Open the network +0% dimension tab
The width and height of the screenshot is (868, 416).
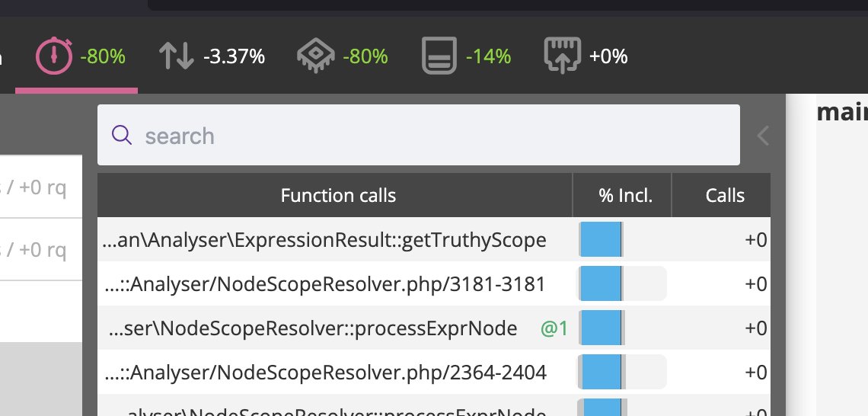pos(586,56)
